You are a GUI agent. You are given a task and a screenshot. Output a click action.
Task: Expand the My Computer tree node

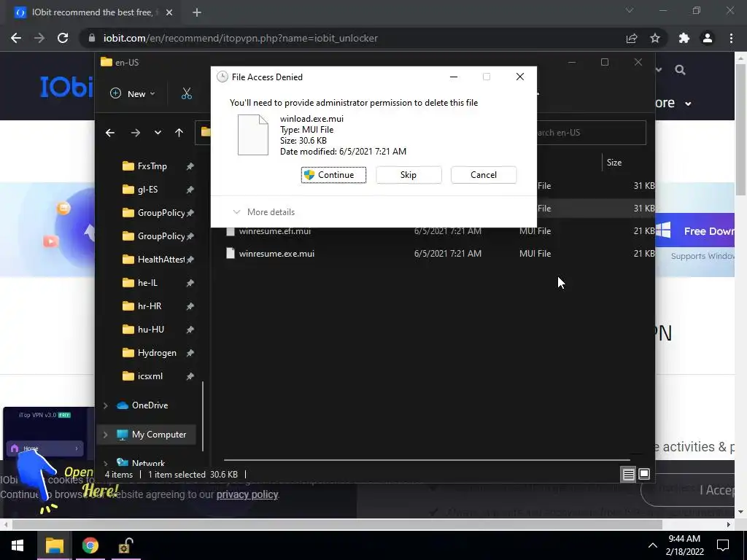pos(106,435)
